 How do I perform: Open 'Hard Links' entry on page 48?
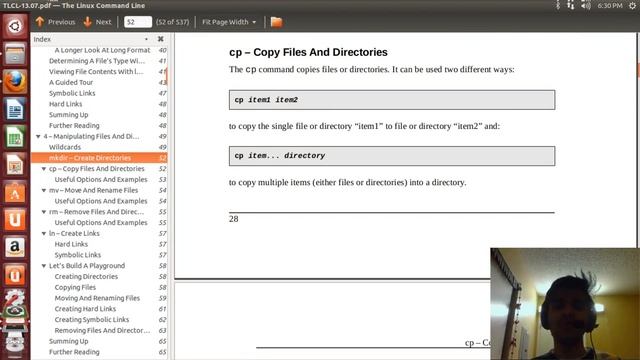coord(65,104)
